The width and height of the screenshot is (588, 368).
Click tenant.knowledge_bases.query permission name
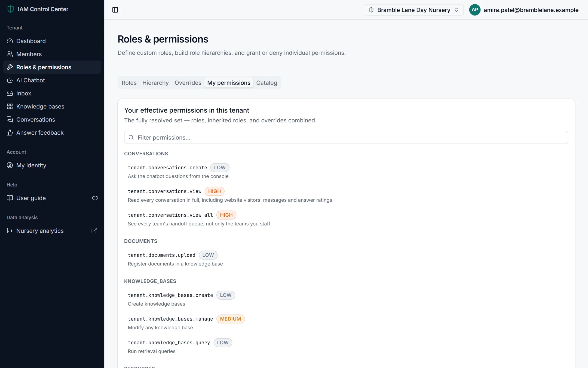point(169,342)
